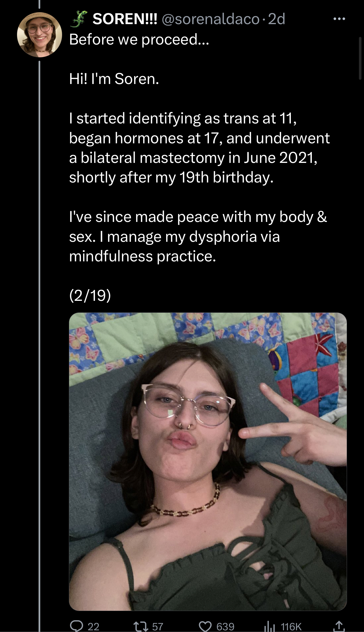
Task: Click the (2/19) thread position text
Action: click(x=90, y=296)
